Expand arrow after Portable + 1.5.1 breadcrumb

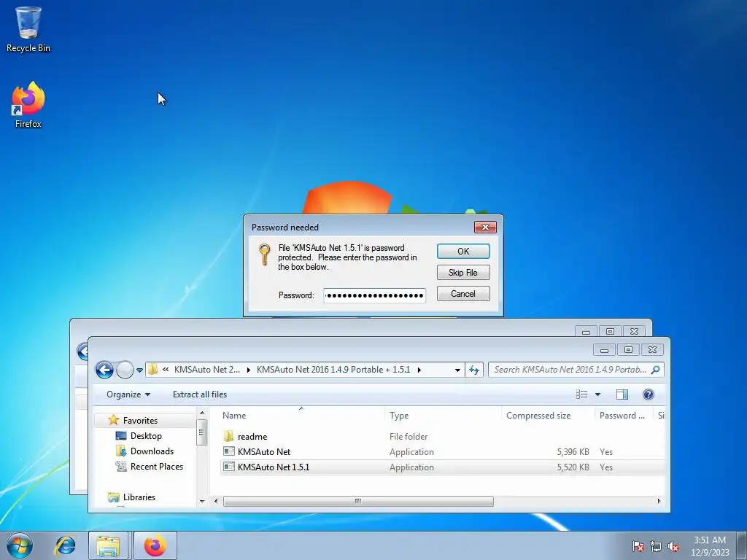point(419,370)
